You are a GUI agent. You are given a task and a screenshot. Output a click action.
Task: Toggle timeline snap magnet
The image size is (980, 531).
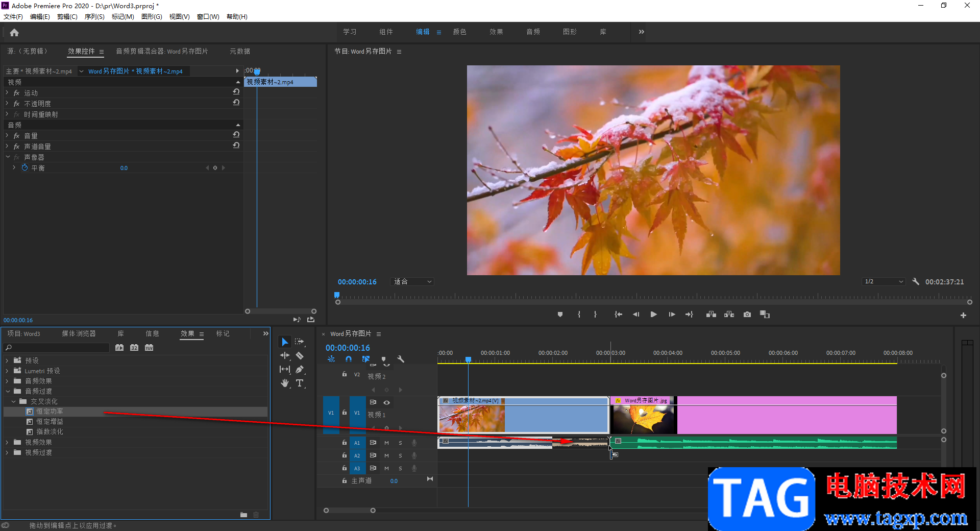click(x=349, y=359)
